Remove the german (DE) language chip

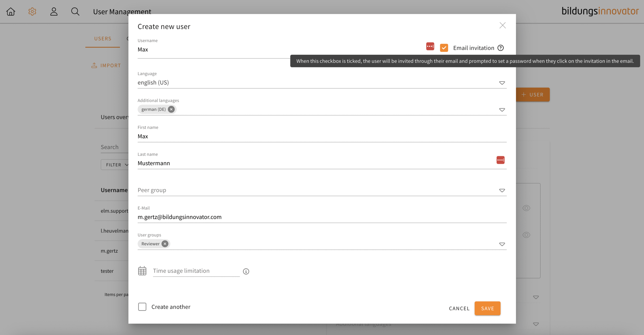tap(171, 109)
